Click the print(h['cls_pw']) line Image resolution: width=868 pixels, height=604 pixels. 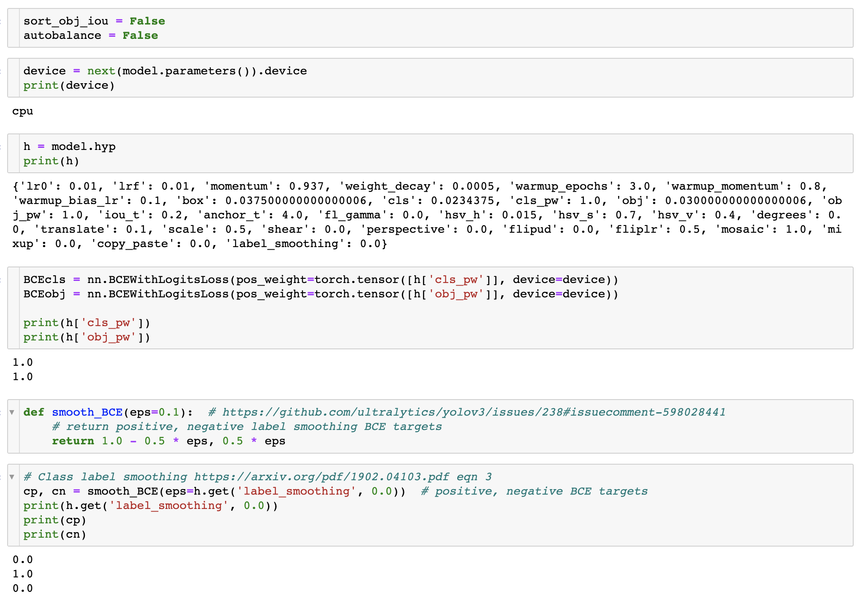87,323
